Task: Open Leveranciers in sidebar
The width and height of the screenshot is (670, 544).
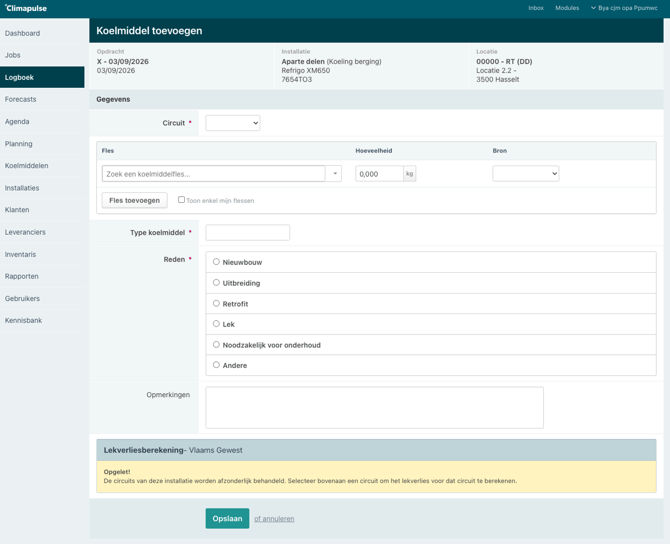Action: click(x=42, y=232)
